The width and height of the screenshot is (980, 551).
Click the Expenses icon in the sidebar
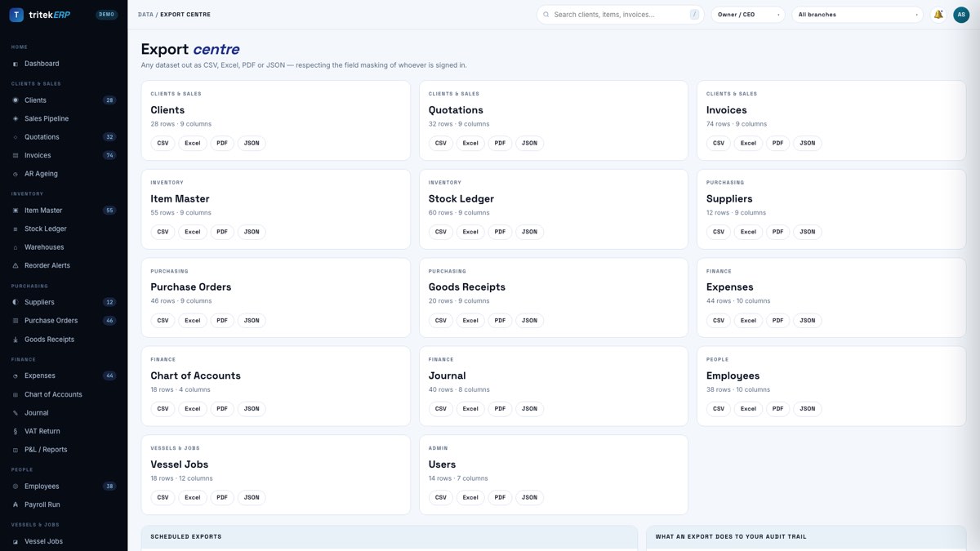(x=16, y=376)
